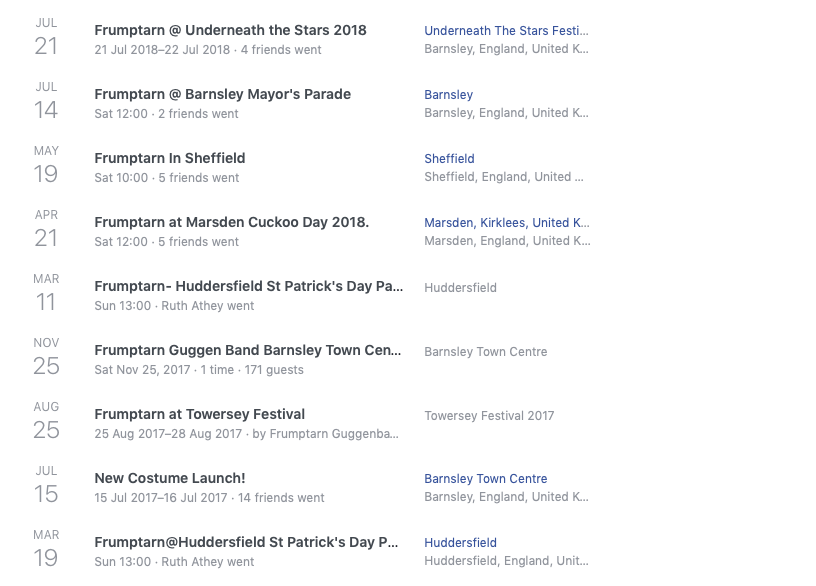Click Marsden, Kirklees location link

[x=506, y=223]
